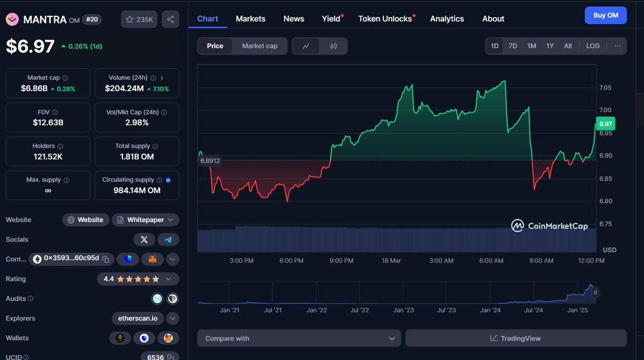The image size is (644, 360).
Task: Switch chart to Market cap view
Action: (x=259, y=46)
